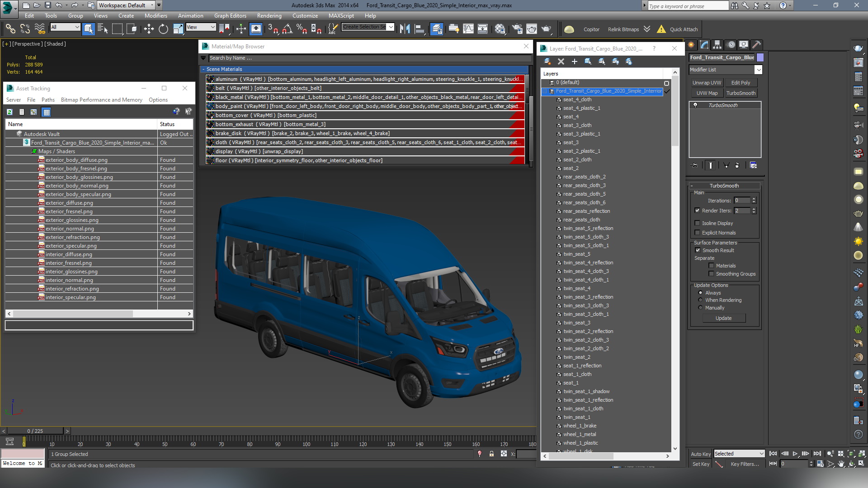Open the Hierarchy command panel tab
The height and width of the screenshot is (488, 868).
click(x=717, y=44)
